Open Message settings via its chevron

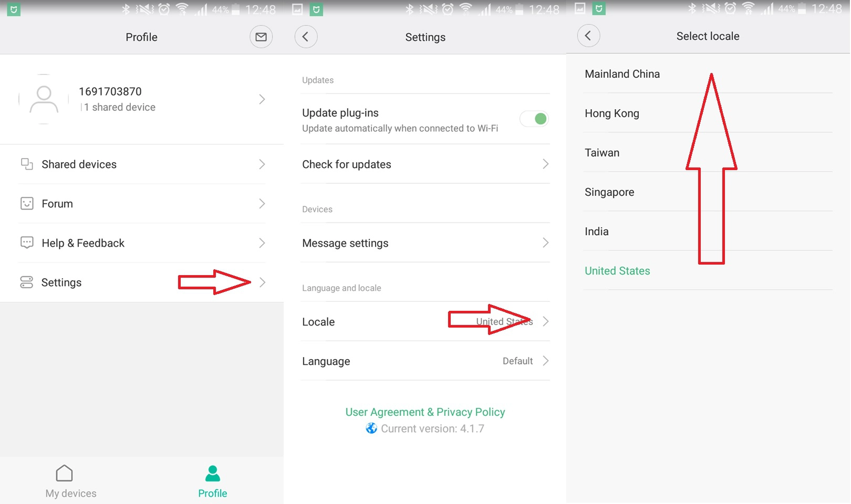click(546, 243)
